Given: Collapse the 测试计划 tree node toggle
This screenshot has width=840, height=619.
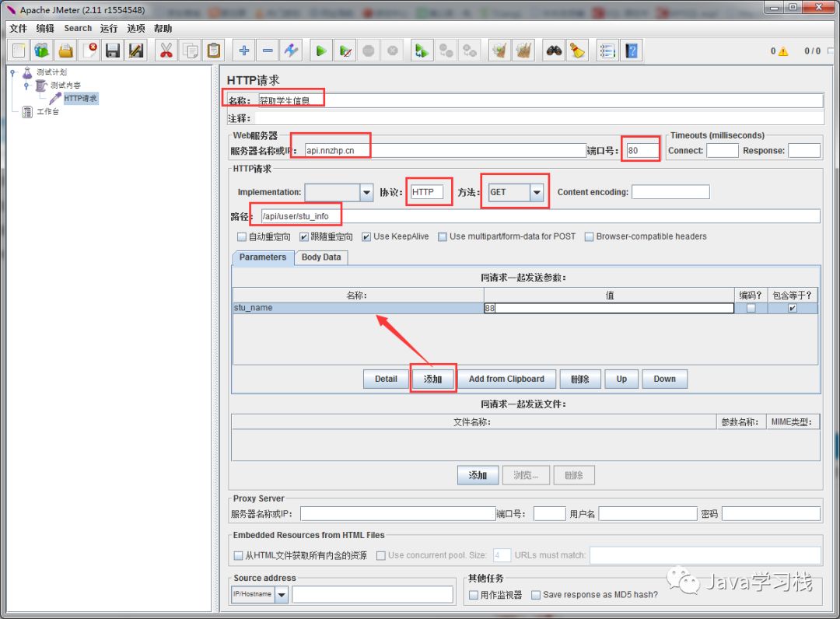Looking at the screenshot, I should click(13, 72).
